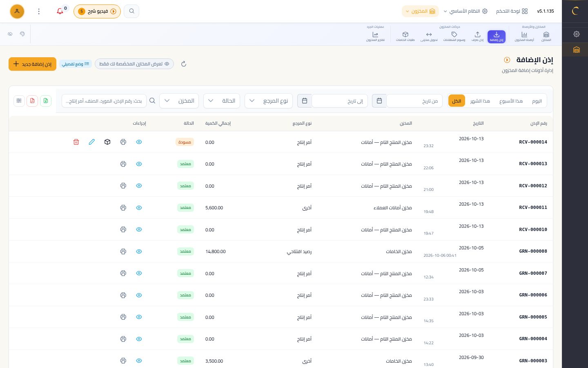View permit RCV-000012 with eye icon
This screenshot has width=588, height=368.
click(x=139, y=186)
